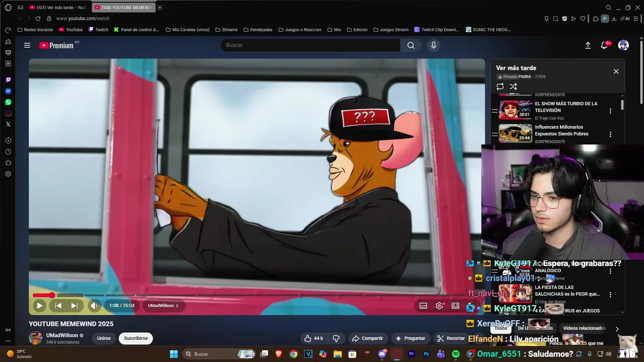Select the Videos relacionados chip

point(584,328)
